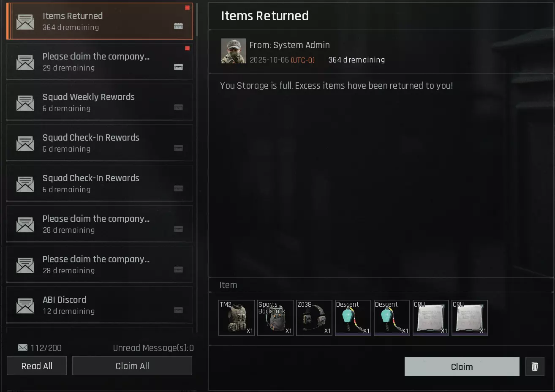
Task: Open the first Squad Check-In Rewards mail
Action: point(100,143)
